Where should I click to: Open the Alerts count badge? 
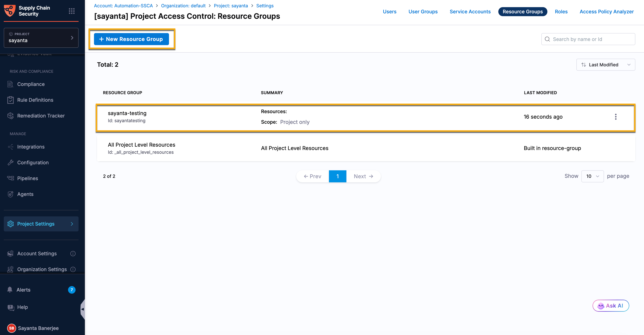(72, 290)
